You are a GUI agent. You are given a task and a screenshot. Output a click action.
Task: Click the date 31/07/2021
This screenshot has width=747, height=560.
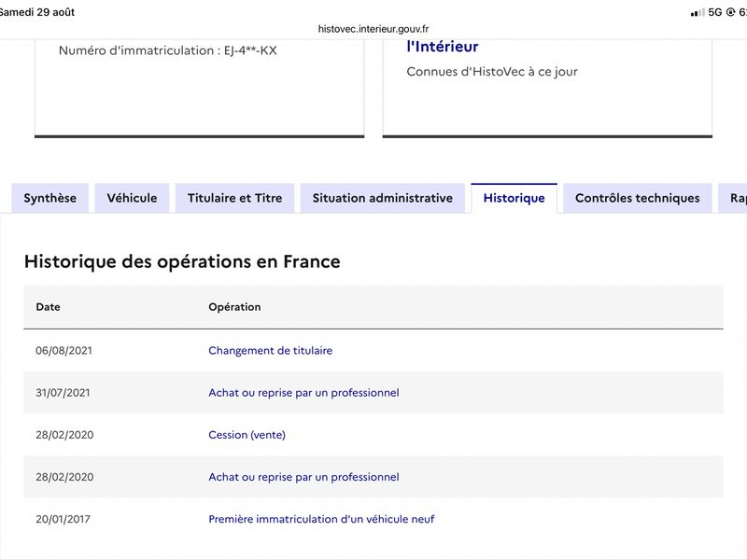(63, 393)
